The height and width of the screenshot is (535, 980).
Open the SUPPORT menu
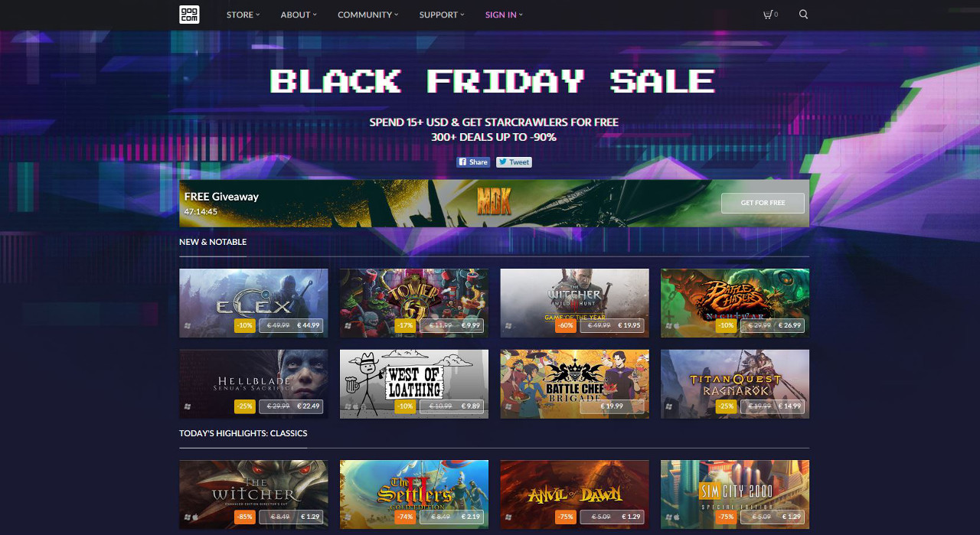[442, 15]
